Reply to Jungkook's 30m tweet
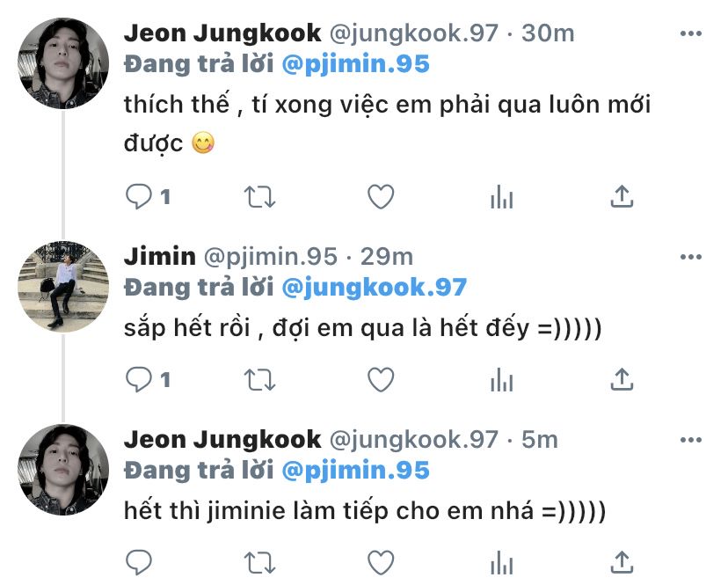Viewport: 728px width, 585px height. 139,197
